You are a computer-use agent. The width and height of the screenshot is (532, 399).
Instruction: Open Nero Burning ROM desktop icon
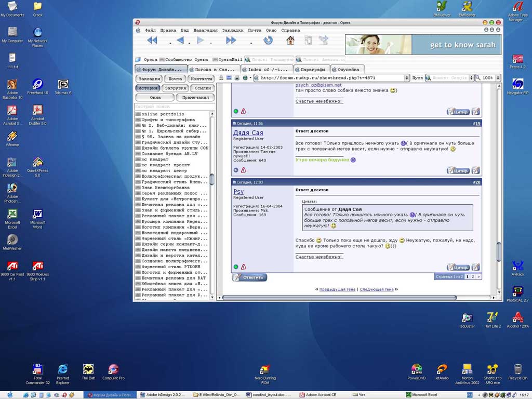(x=265, y=375)
